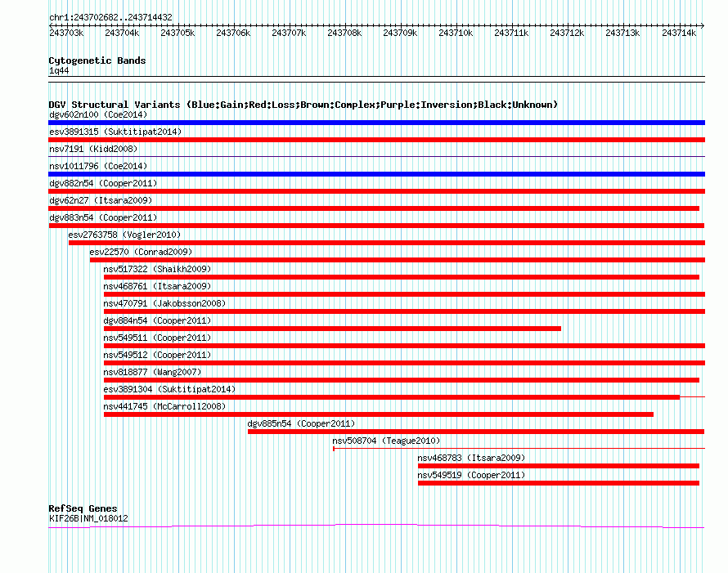Click the thin red nsv508704 line
This screenshot has width=728, height=573.
pyautogui.click(x=519, y=449)
